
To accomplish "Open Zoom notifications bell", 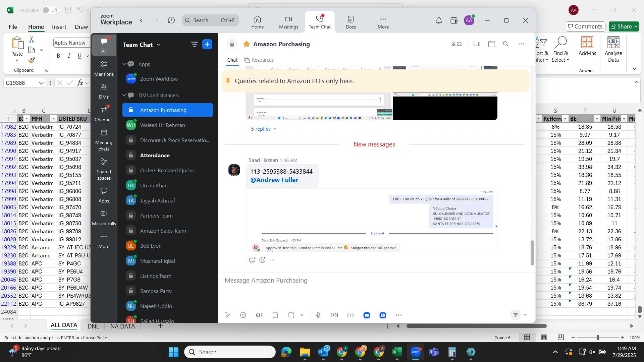I will 439,20.
